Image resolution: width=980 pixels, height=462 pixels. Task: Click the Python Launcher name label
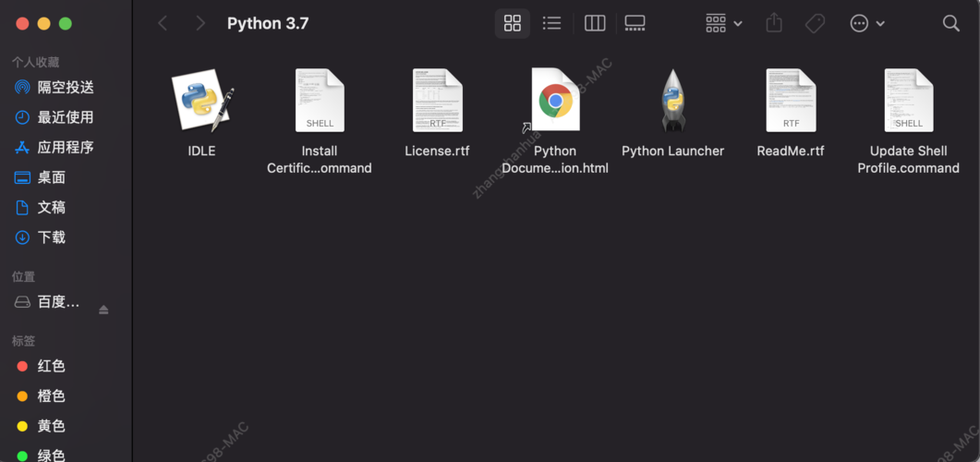[673, 152]
